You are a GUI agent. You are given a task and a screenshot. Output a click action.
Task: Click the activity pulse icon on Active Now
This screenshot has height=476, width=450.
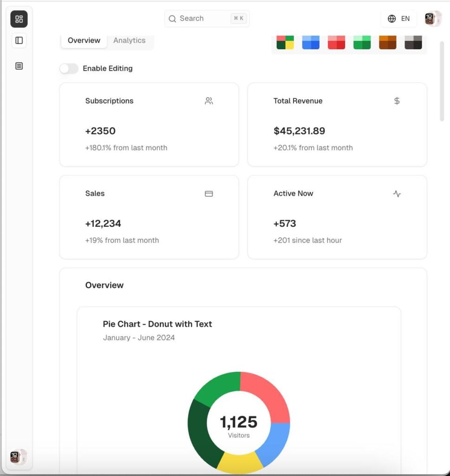[x=397, y=193]
